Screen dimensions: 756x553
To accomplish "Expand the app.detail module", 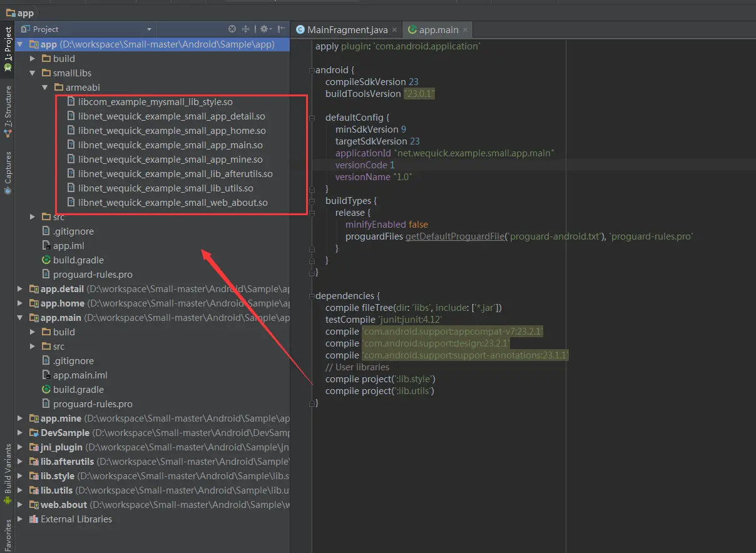I will (x=20, y=289).
